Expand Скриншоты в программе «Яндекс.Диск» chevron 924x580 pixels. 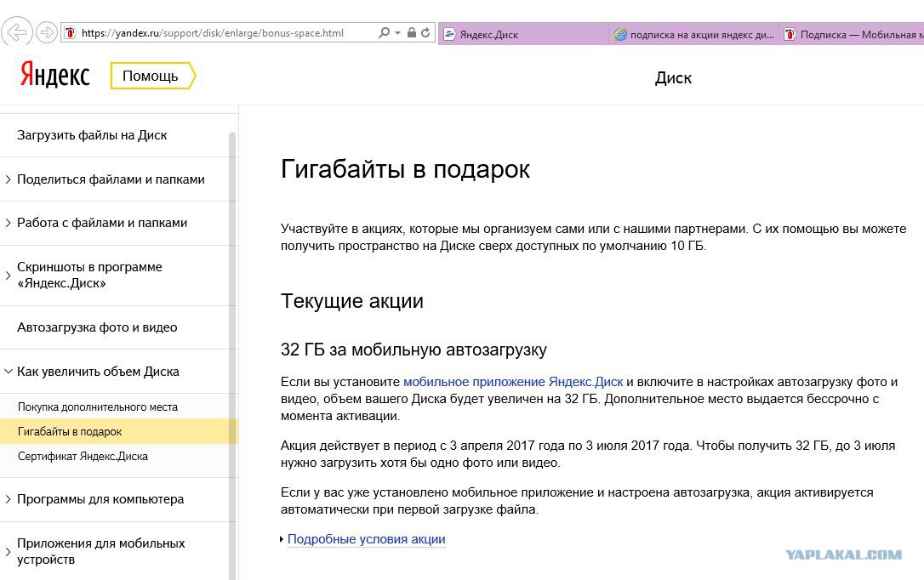point(8,275)
